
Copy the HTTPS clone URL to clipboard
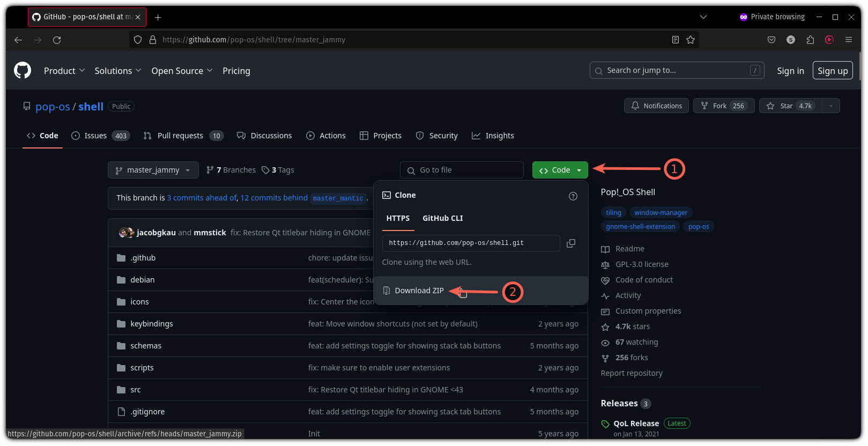(x=571, y=243)
